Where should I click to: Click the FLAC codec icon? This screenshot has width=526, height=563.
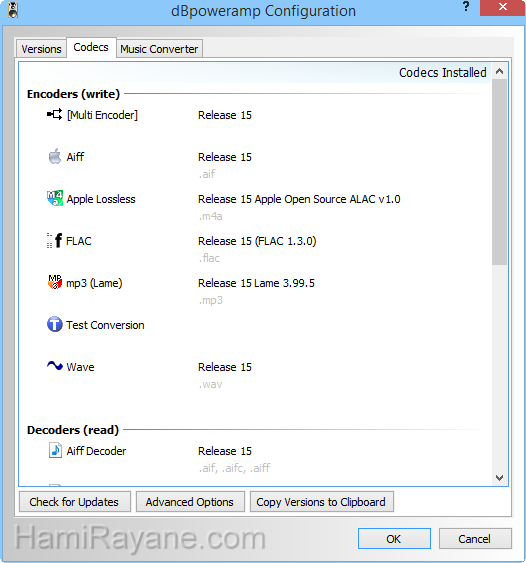tap(55, 241)
